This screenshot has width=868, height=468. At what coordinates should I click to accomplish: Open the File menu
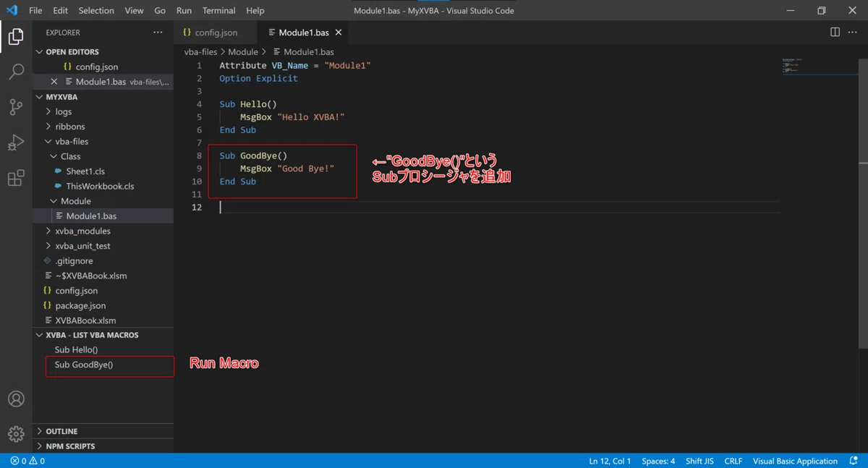coord(35,11)
